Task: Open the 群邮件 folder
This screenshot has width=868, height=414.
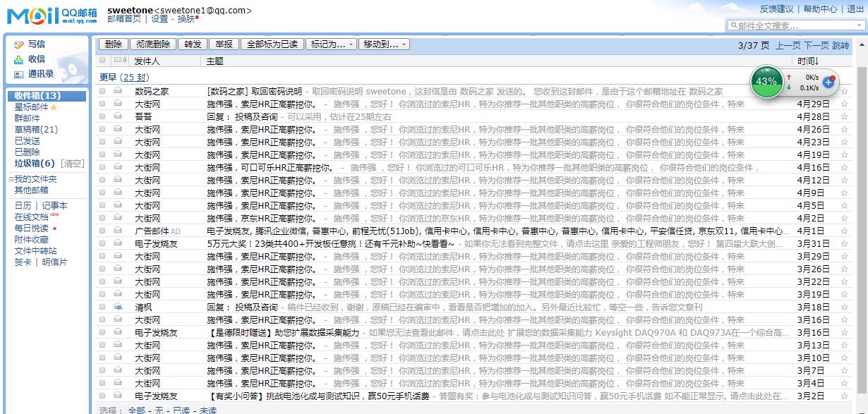Action: point(28,118)
